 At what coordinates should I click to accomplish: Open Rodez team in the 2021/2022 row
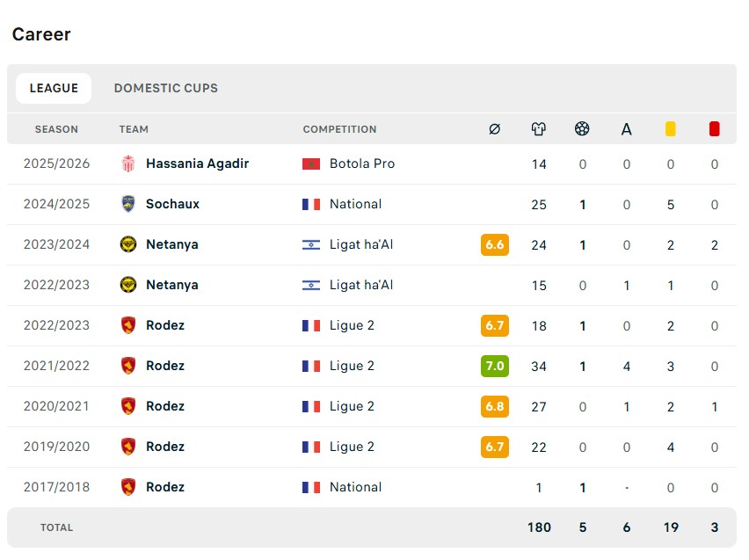click(164, 366)
